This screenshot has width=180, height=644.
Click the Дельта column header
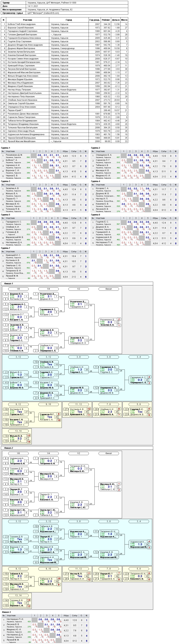[116, 20]
